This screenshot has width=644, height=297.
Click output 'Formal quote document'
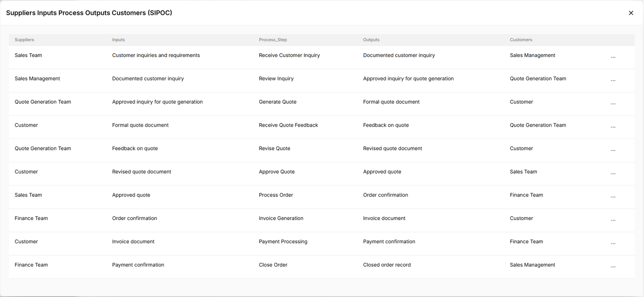(x=391, y=102)
